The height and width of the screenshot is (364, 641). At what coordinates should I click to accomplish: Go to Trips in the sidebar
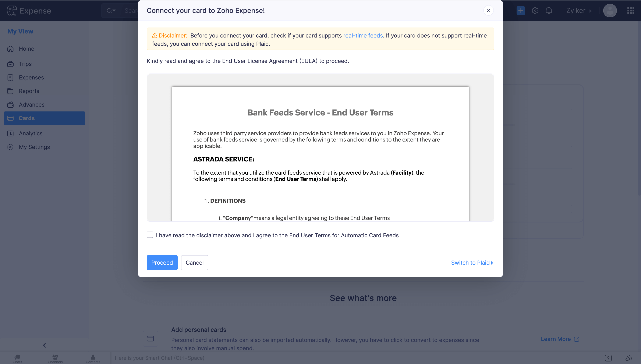tap(25, 64)
